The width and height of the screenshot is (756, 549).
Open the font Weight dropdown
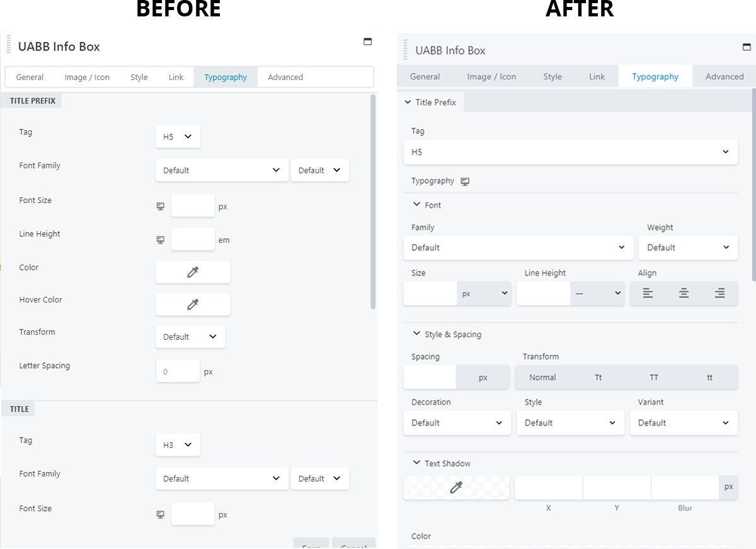(x=688, y=248)
